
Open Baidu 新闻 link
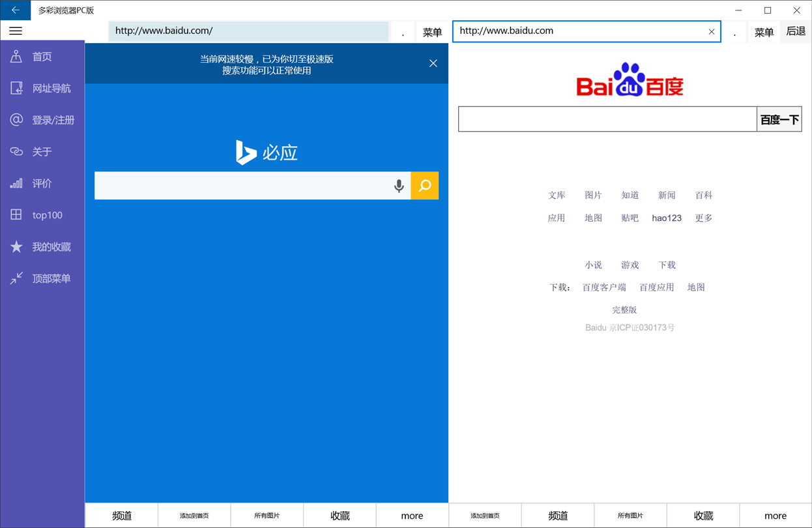click(667, 195)
